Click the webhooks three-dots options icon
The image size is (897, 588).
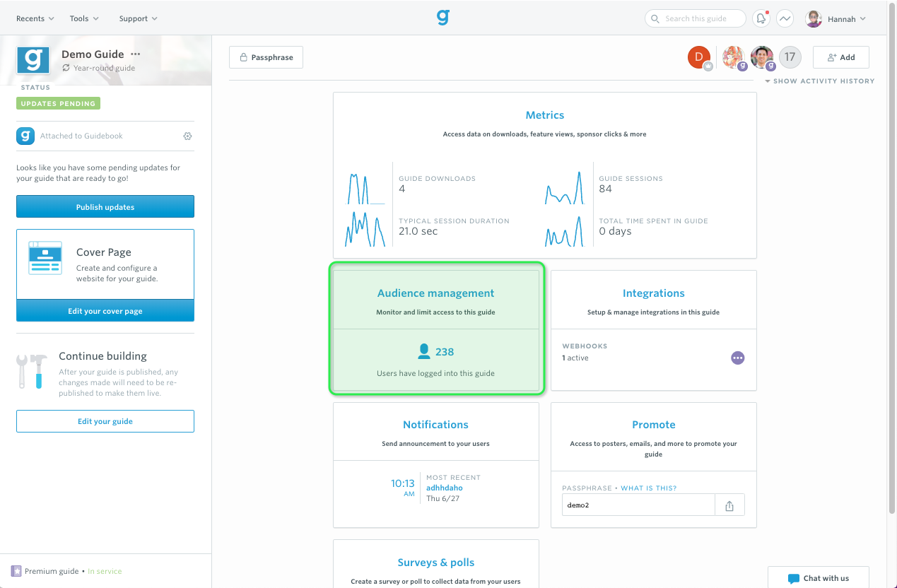coord(737,358)
